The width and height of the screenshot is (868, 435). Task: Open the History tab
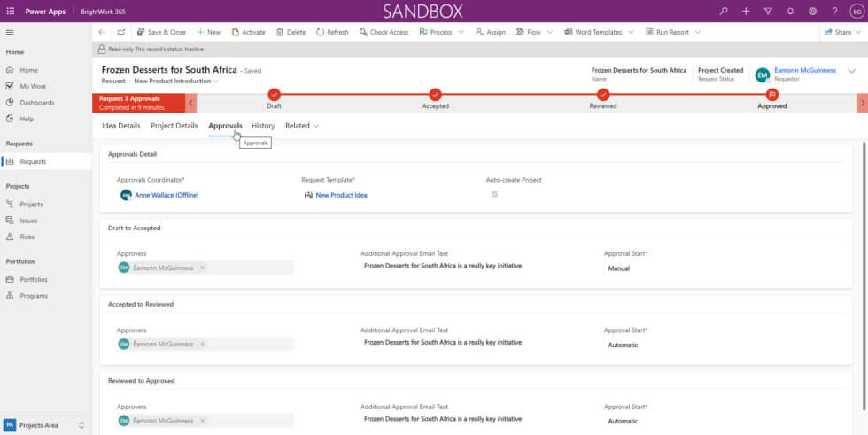coord(263,126)
